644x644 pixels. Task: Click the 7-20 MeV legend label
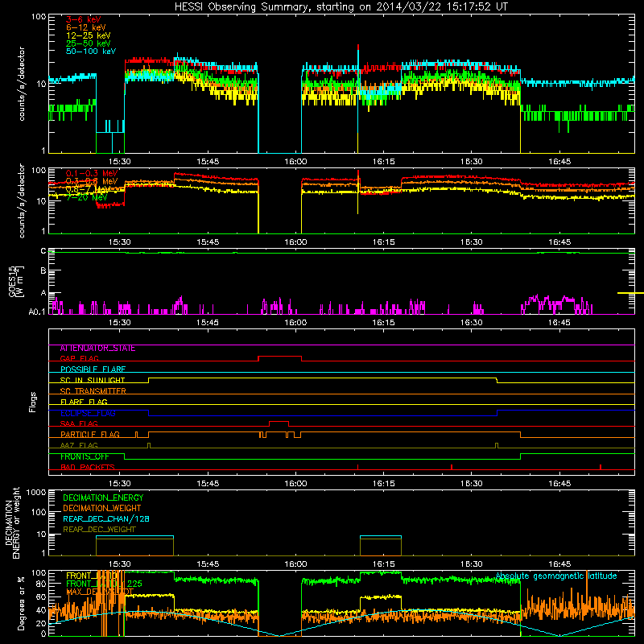point(87,197)
